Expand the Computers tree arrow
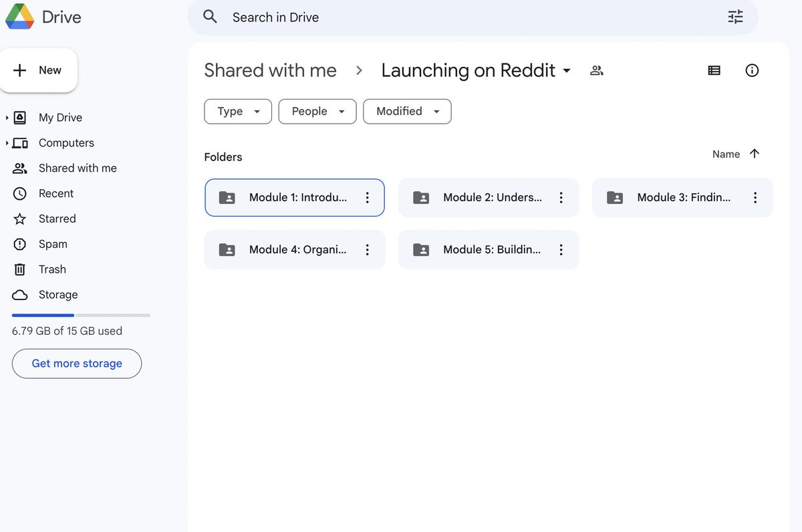Image resolution: width=802 pixels, height=532 pixels. pos(7,143)
